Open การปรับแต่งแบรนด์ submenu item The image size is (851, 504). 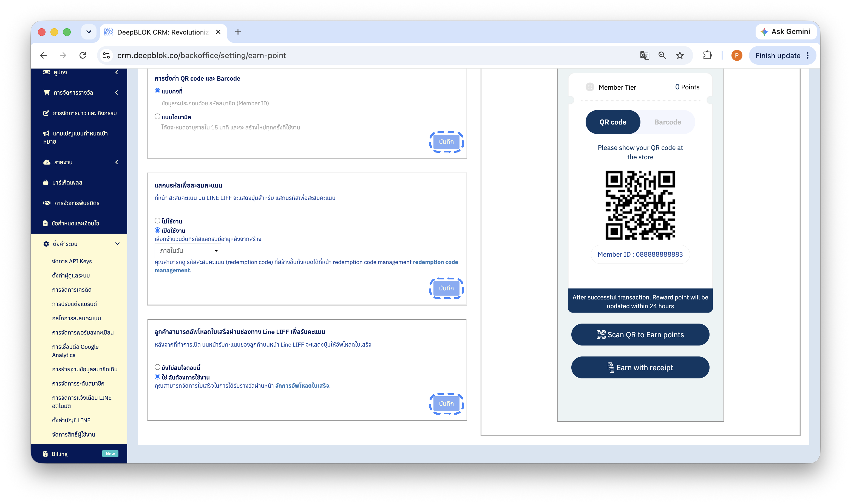click(74, 304)
